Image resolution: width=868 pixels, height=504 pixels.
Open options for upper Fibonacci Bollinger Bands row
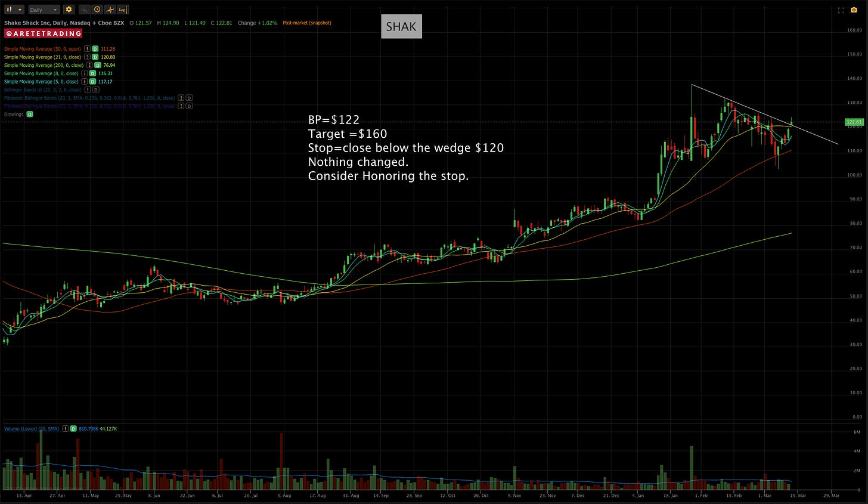tap(181, 98)
